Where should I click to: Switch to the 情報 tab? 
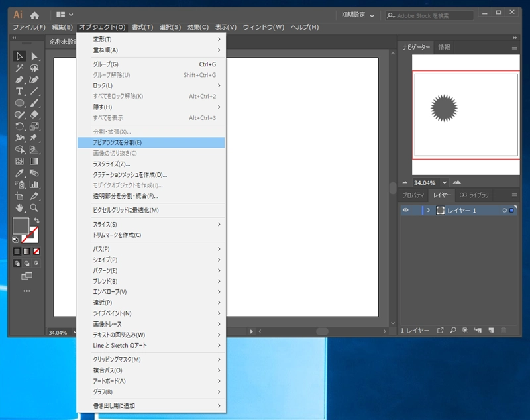pyautogui.click(x=444, y=47)
